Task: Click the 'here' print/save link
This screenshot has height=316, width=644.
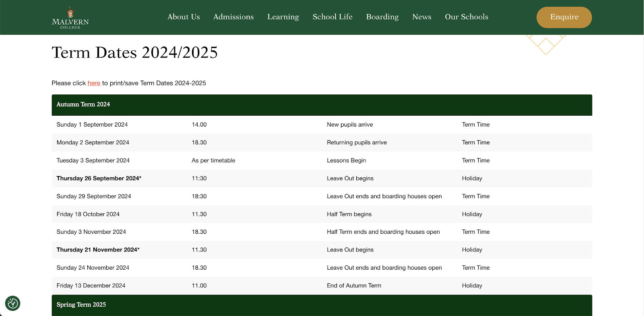Action: point(94,83)
